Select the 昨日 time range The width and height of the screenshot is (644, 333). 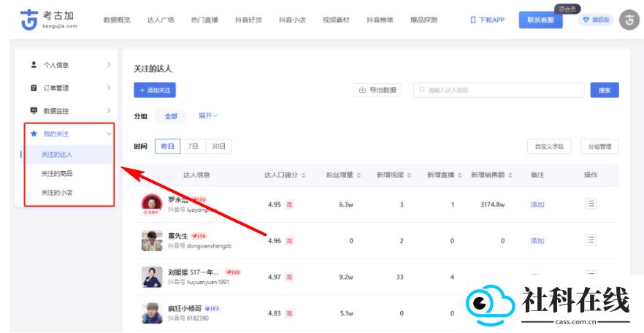[x=168, y=146]
